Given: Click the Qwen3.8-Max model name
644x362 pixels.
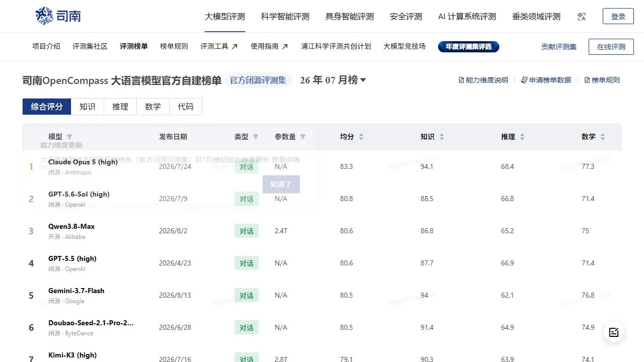Looking at the screenshot, I should point(71,226).
